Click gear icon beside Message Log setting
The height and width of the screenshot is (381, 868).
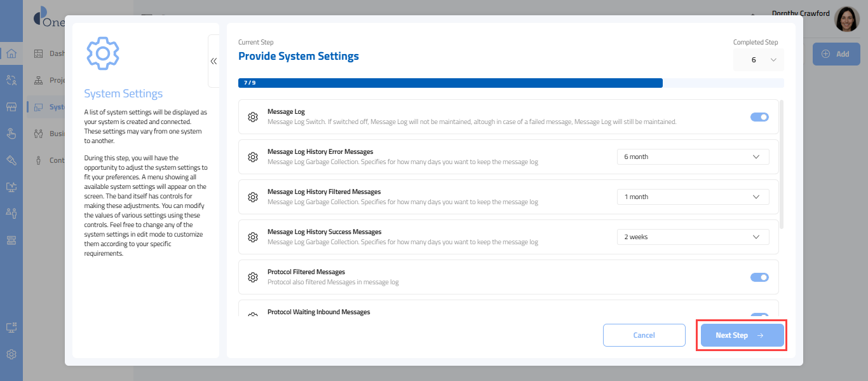(253, 117)
